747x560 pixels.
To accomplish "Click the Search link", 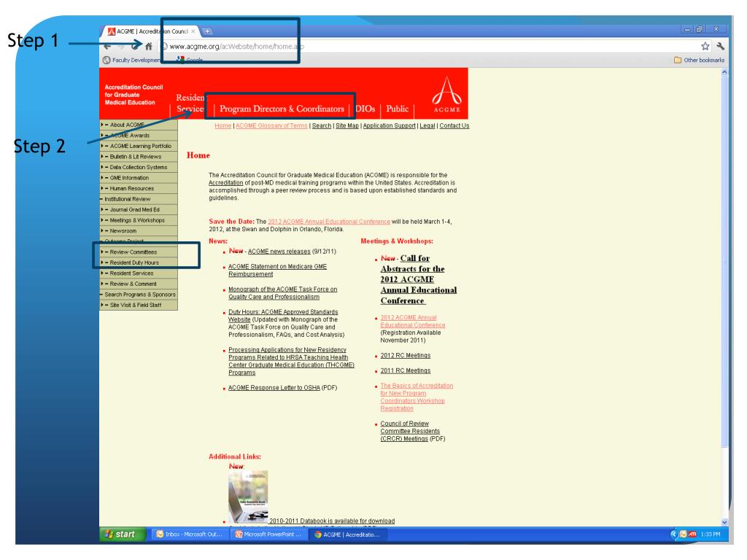I will [x=322, y=125].
